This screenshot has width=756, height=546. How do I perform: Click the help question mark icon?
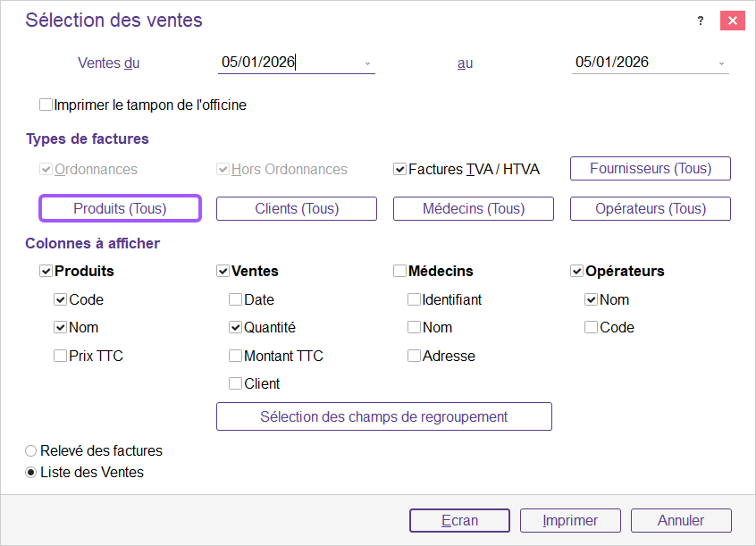click(701, 21)
